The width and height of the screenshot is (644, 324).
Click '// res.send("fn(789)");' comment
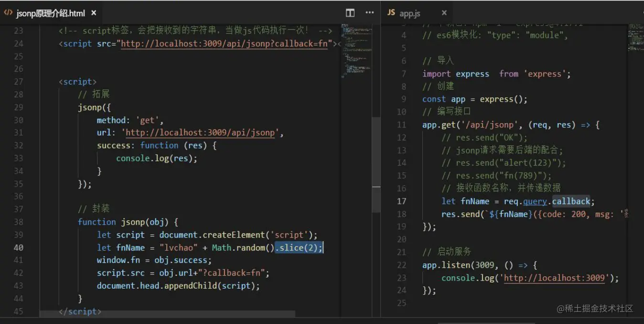496,176
